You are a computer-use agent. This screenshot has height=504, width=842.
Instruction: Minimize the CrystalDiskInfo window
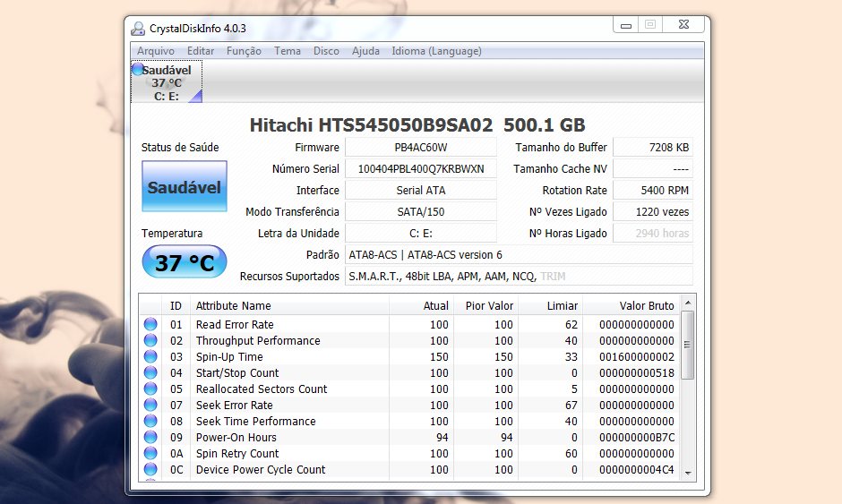(625, 25)
